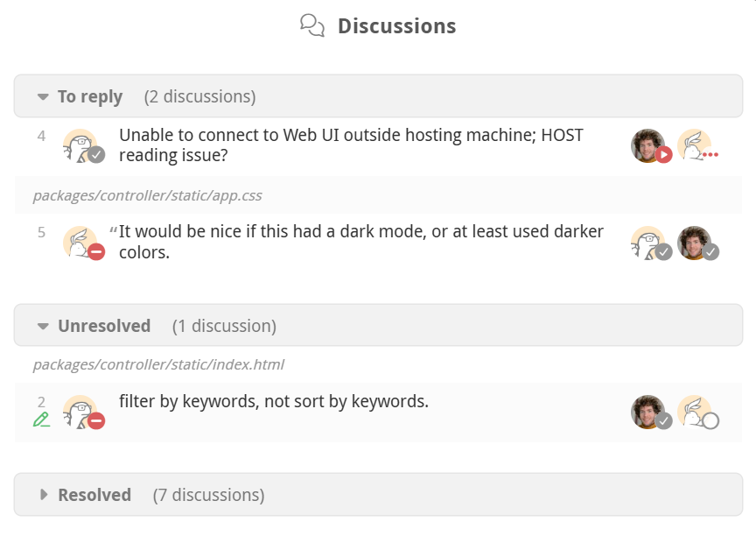This screenshot has height=536, width=756.
Task: Click the index.html file path
Action: click(158, 364)
